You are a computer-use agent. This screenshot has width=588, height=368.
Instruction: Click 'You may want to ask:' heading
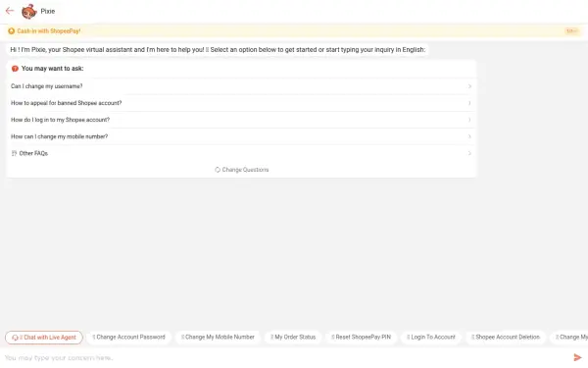53,69
